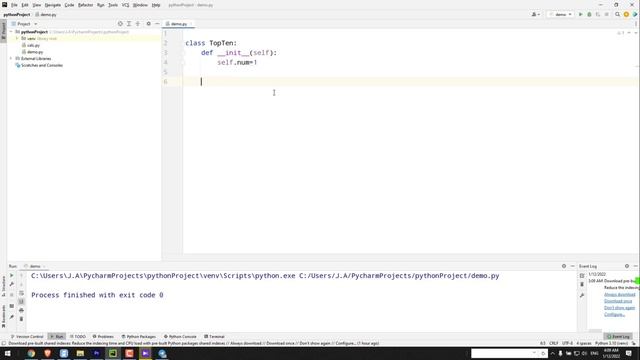Open Project panel gear options
Image resolution: width=640 pixels, height=360 pixels.
click(x=149, y=24)
